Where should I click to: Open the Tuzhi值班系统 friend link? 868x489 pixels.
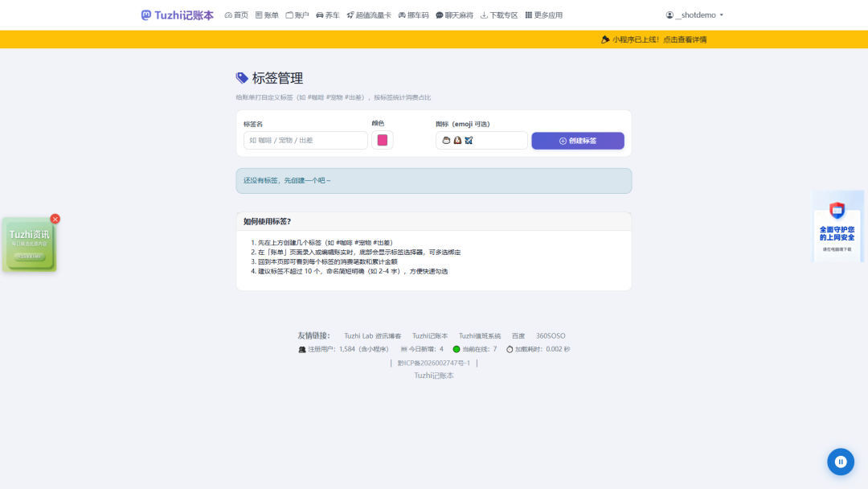click(x=479, y=335)
